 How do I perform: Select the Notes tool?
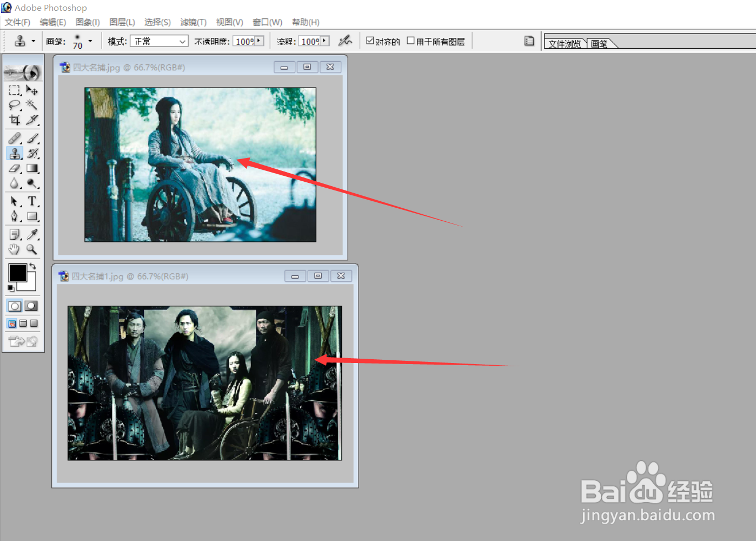[x=15, y=235]
